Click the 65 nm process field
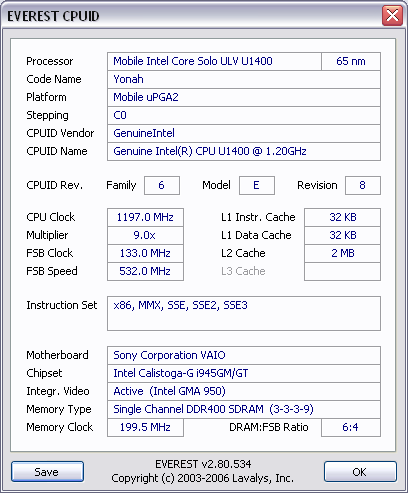The image size is (408, 493). click(351, 61)
